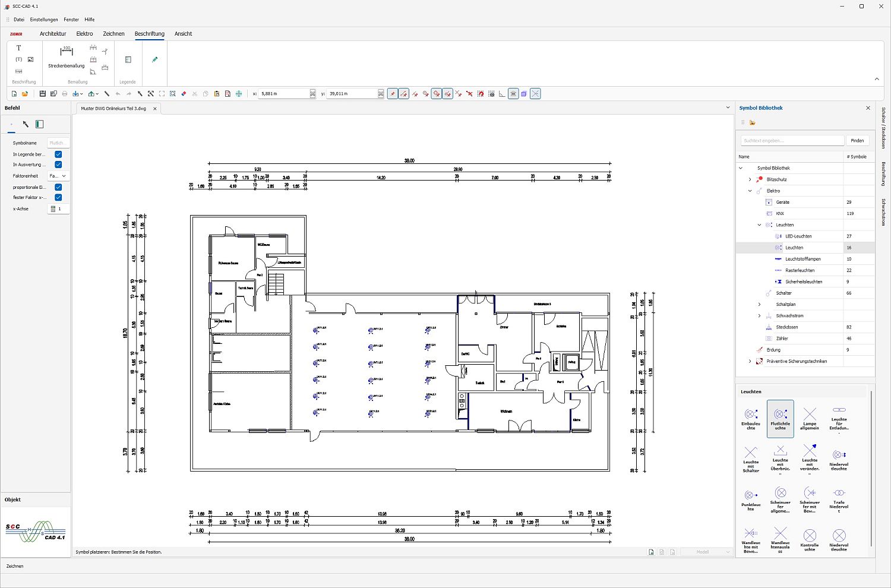
Task: Select the Rasterleuchten library entry
Action: point(800,270)
